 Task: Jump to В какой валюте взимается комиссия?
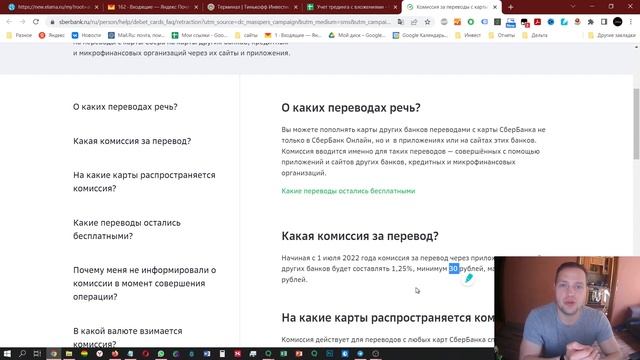pyautogui.click(x=127, y=337)
